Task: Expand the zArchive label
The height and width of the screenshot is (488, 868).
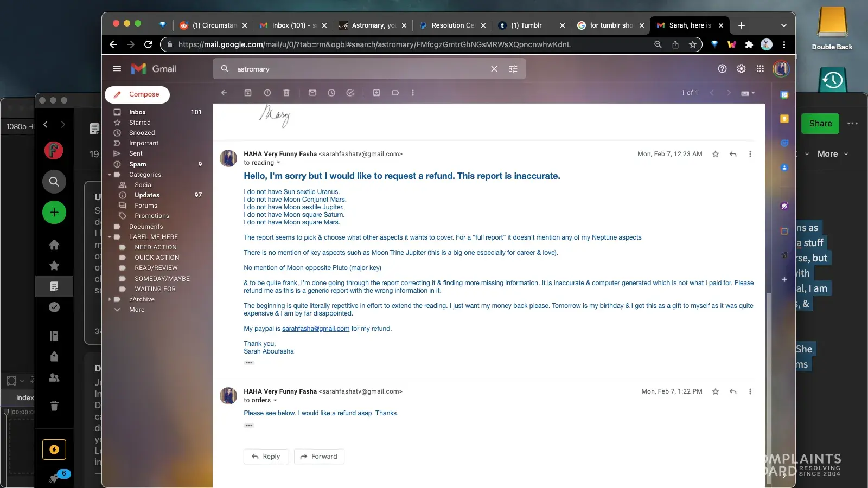Action: [110, 299]
